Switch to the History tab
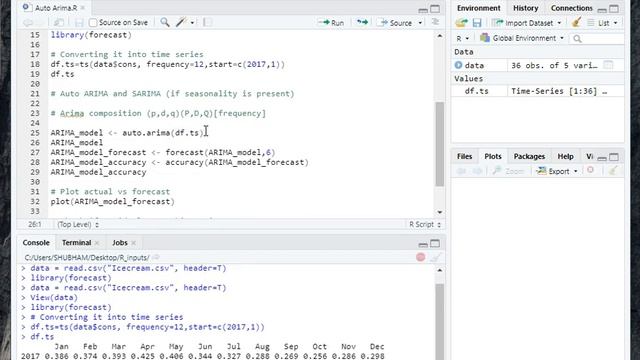This screenshot has width=640, height=360. point(525,8)
